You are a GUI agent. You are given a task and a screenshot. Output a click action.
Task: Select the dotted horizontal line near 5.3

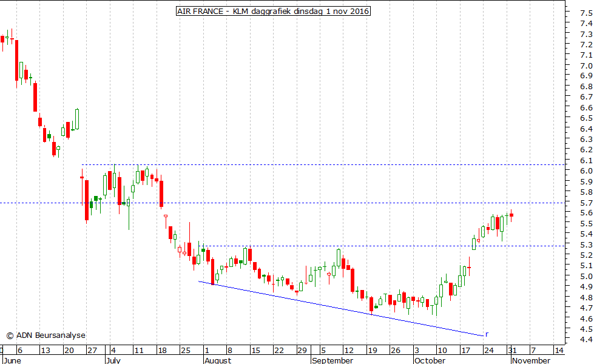382,246
